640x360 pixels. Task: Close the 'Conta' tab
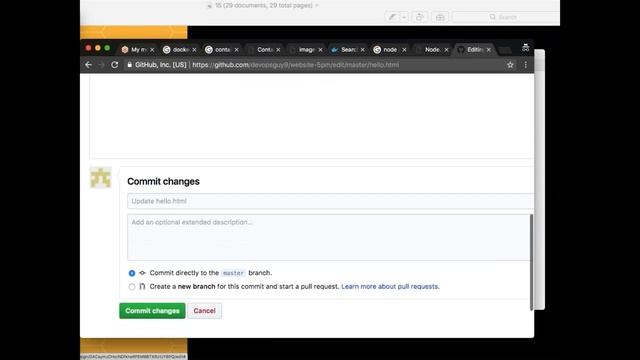(278, 50)
